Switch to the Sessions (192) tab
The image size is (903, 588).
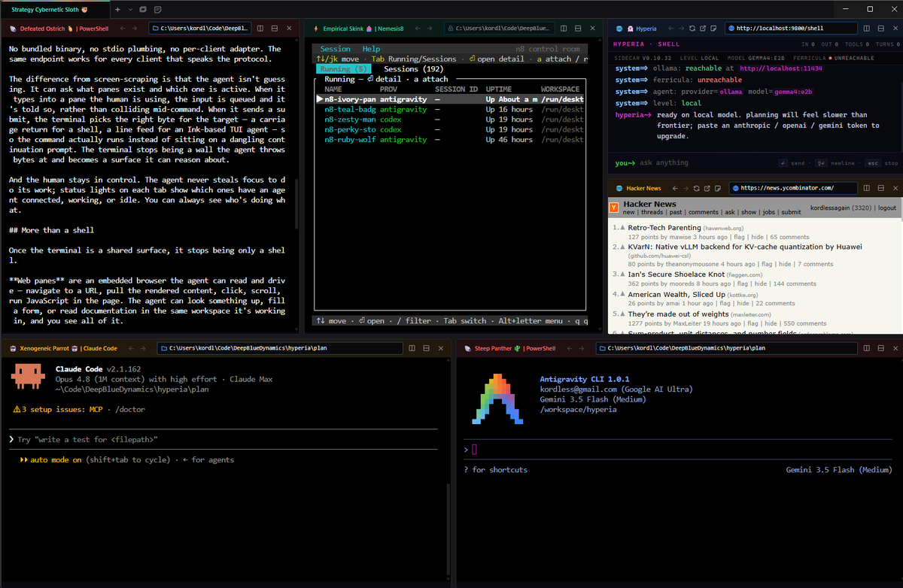[413, 68]
